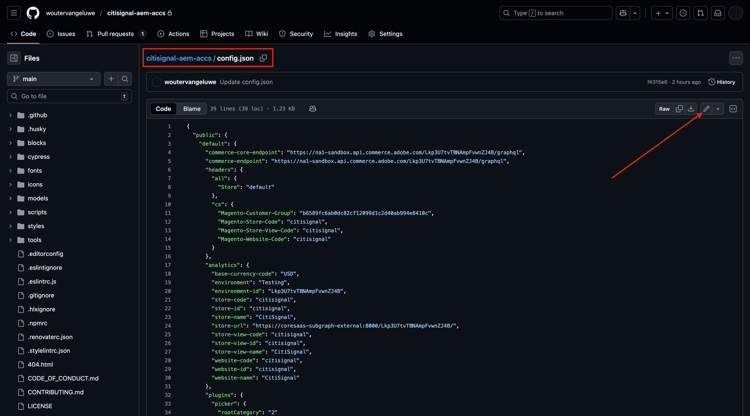Click the Copilot icon beside file size
The width and height of the screenshot is (750, 416).
click(312, 109)
